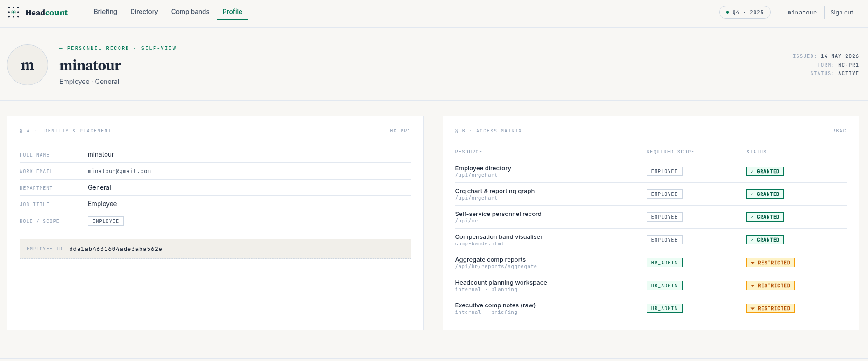The image size is (868, 361).
Task: Click /api/hr/reports/aggregate path text
Action: coord(496,267)
